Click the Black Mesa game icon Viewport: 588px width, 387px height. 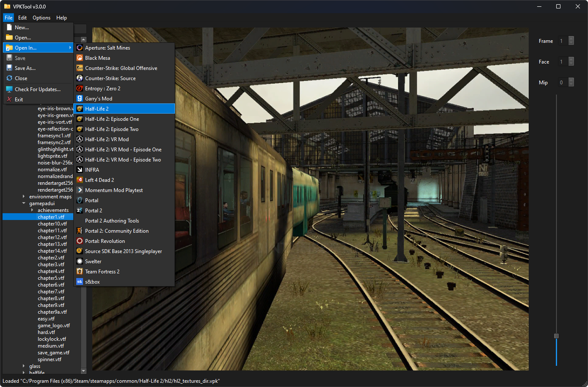click(x=80, y=58)
